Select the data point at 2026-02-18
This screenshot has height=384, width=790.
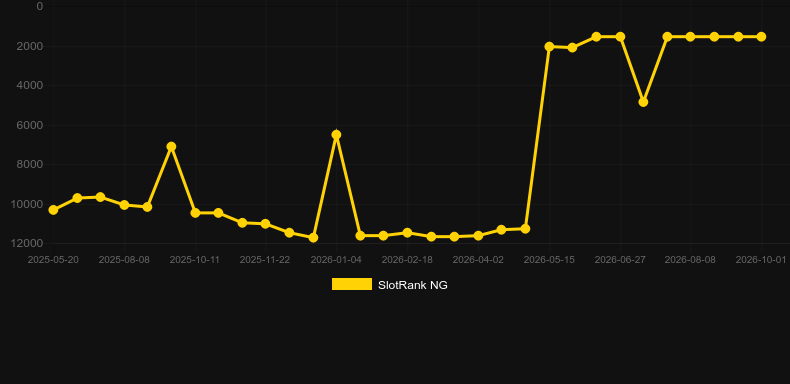point(408,232)
